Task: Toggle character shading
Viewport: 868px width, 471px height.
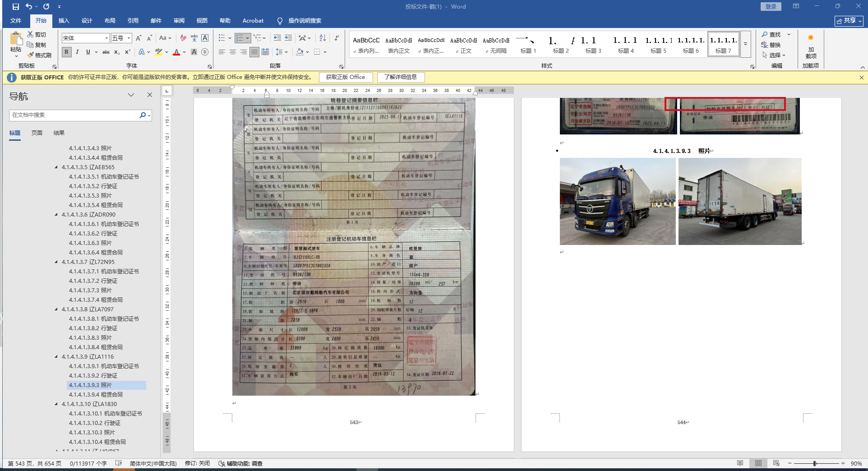Action: point(194,52)
